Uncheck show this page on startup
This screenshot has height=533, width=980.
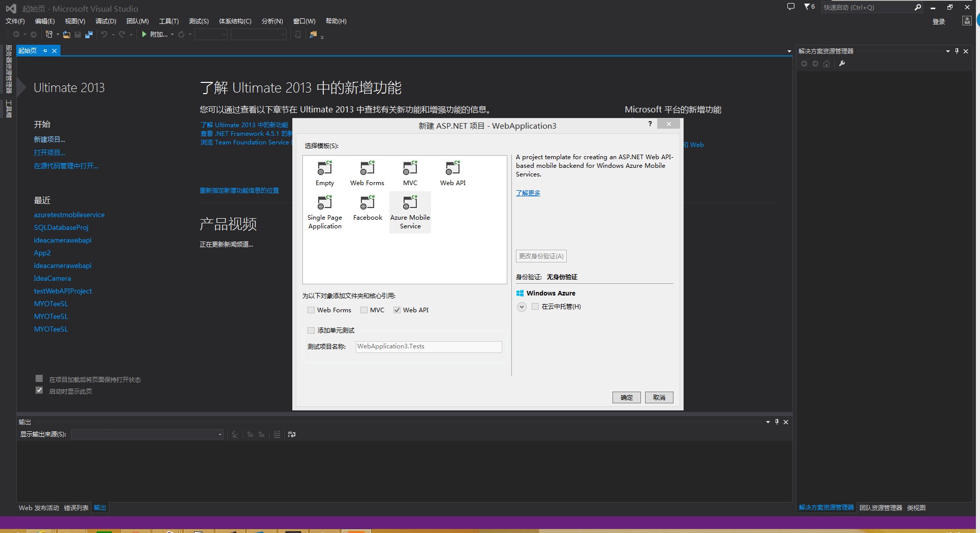click(39, 390)
